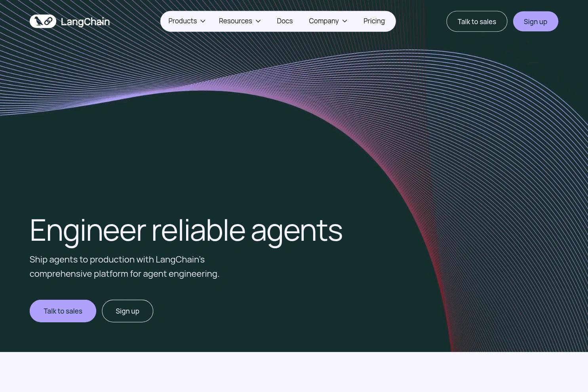This screenshot has height=392, width=588.
Task: Click the parrot icon in the logo
Action: coord(38,21)
